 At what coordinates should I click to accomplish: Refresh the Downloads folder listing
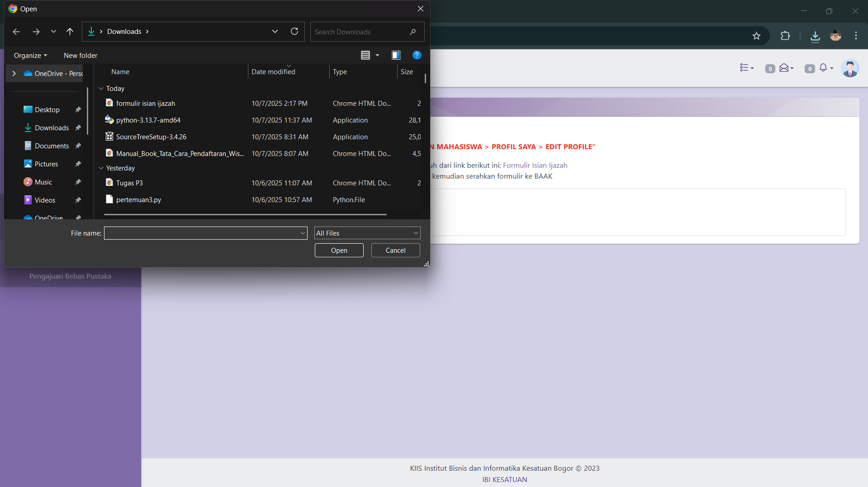point(294,32)
